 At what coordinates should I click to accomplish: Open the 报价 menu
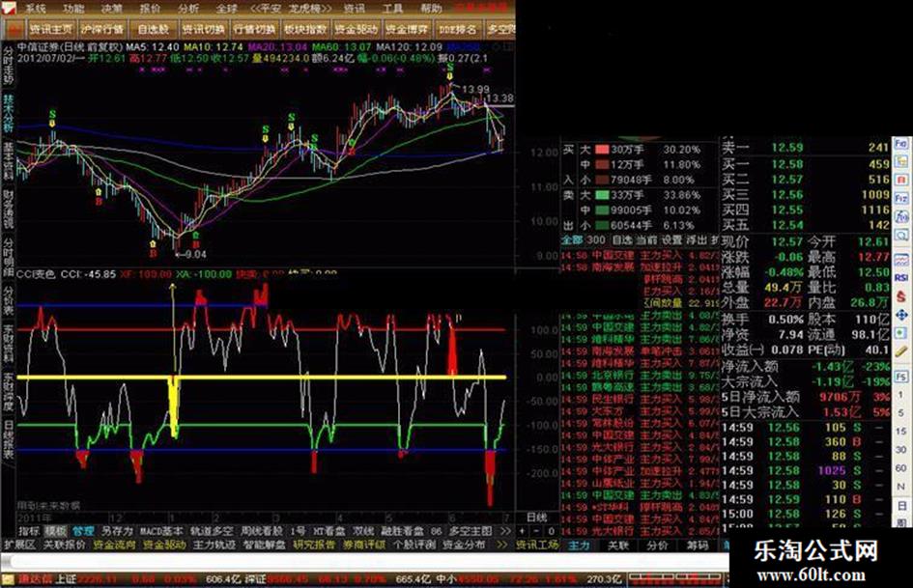click(x=150, y=8)
